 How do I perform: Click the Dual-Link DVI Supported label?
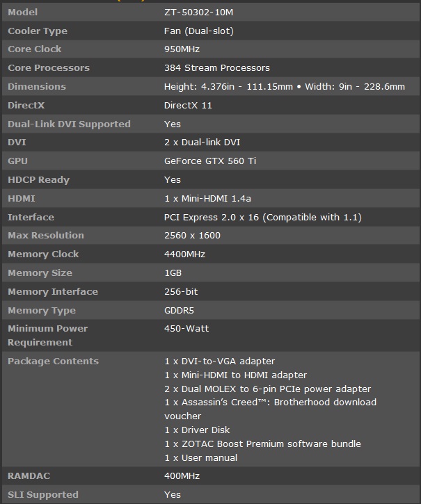[69, 124]
